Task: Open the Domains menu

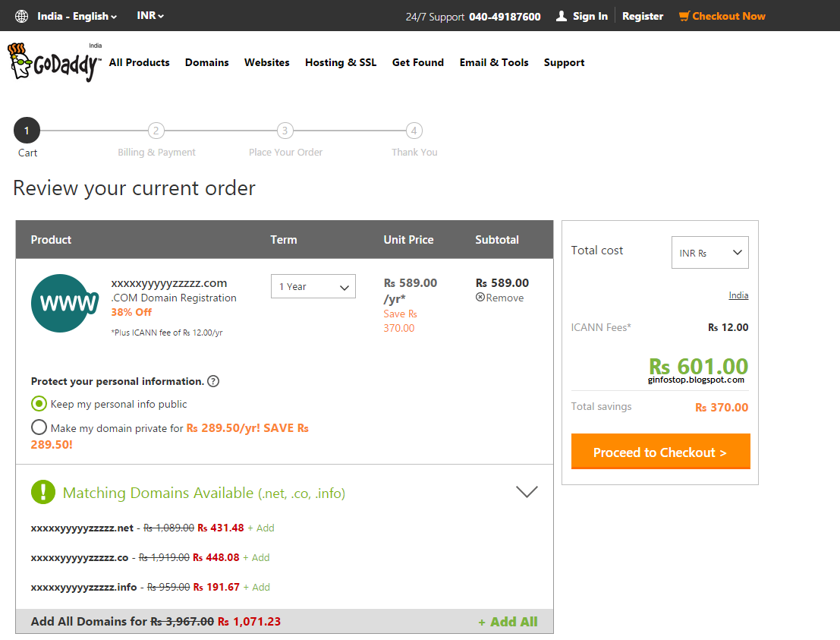Action: (x=207, y=62)
